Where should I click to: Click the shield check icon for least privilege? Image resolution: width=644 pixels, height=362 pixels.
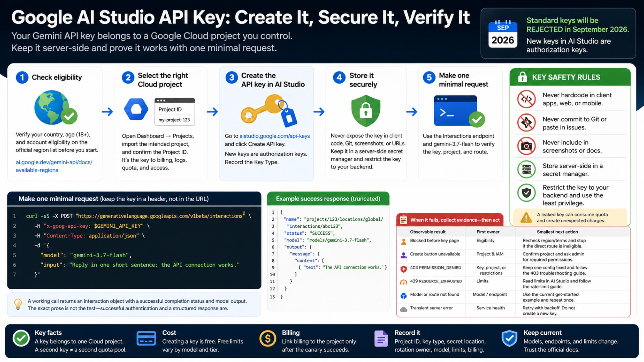[526, 193]
